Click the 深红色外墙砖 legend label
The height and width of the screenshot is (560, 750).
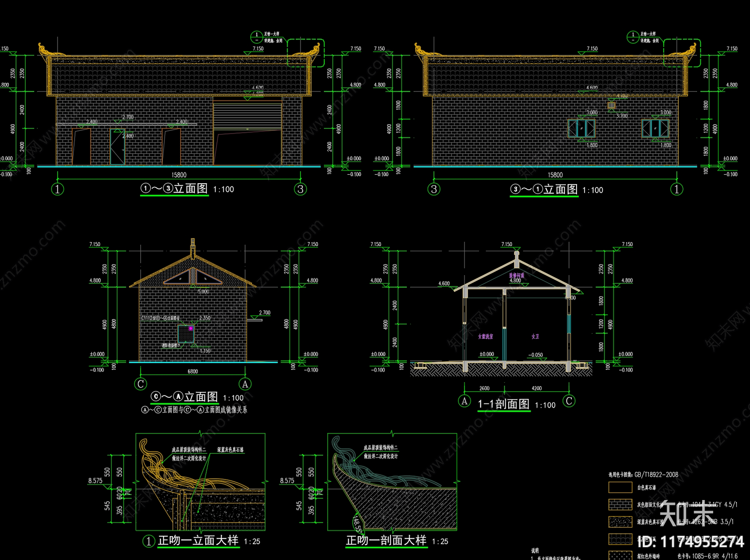(x=648, y=556)
